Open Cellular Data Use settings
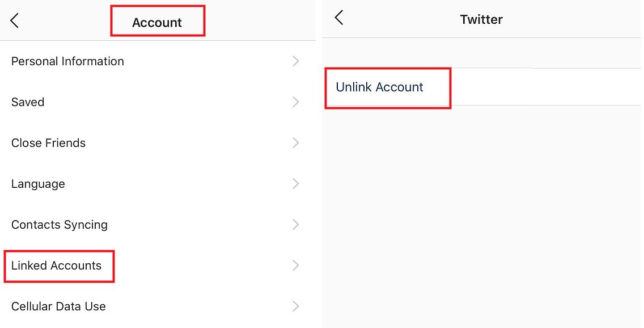This screenshot has width=644, height=328. point(58,306)
